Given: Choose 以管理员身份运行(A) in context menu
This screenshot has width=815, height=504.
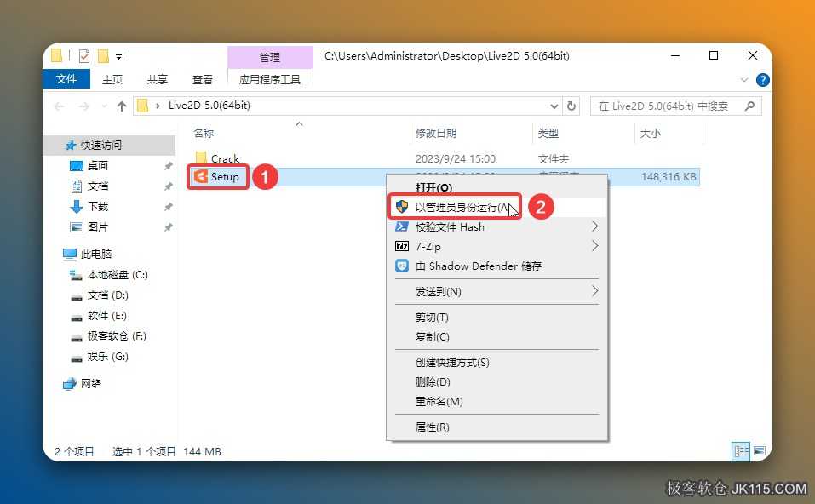Looking at the screenshot, I should click(496, 207).
